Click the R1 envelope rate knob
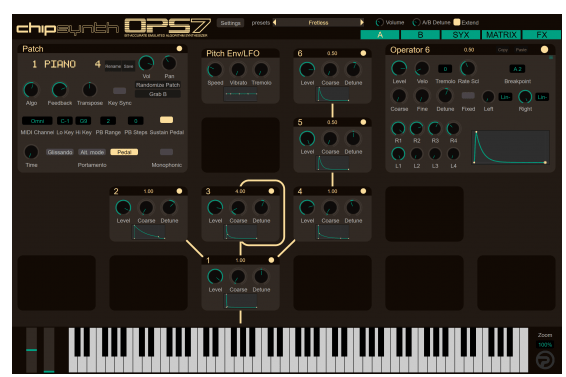Image resolution: width=566 pixels, height=377 pixels. [398, 129]
